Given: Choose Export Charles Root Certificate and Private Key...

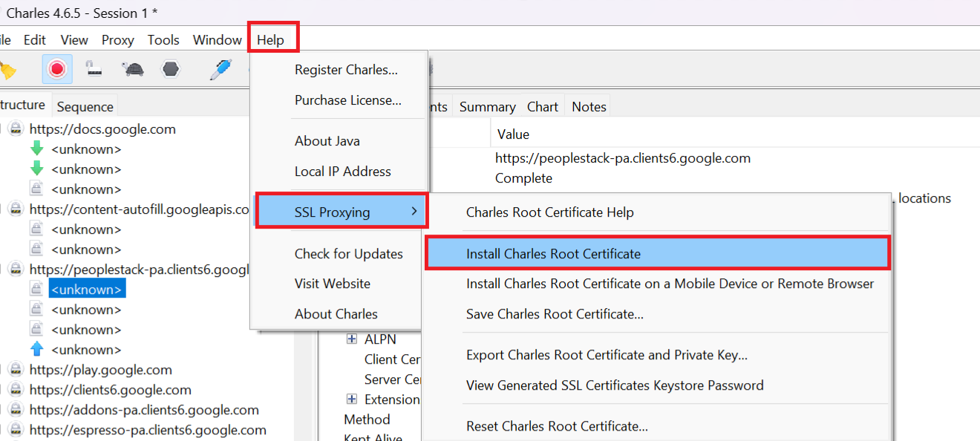Looking at the screenshot, I should [x=607, y=355].
